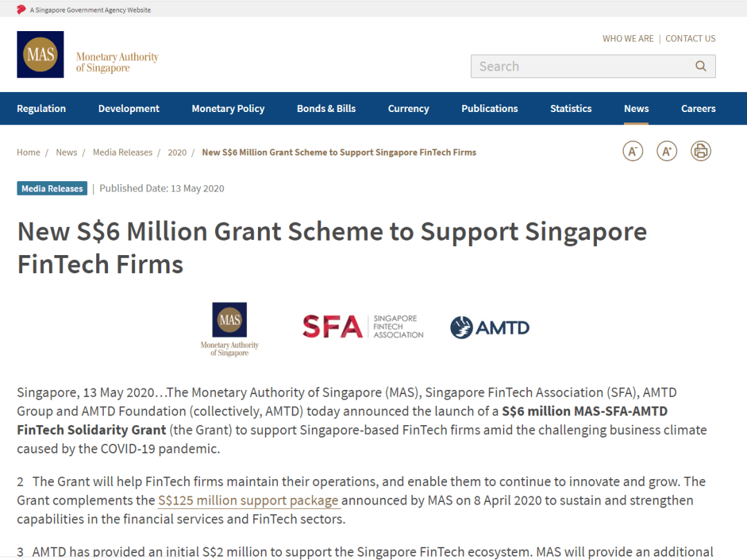The width and height of the screenshot is (747, 560).
Task: Open the CONTACT US link
Action: pyautogui.click(x=690, y=39)
